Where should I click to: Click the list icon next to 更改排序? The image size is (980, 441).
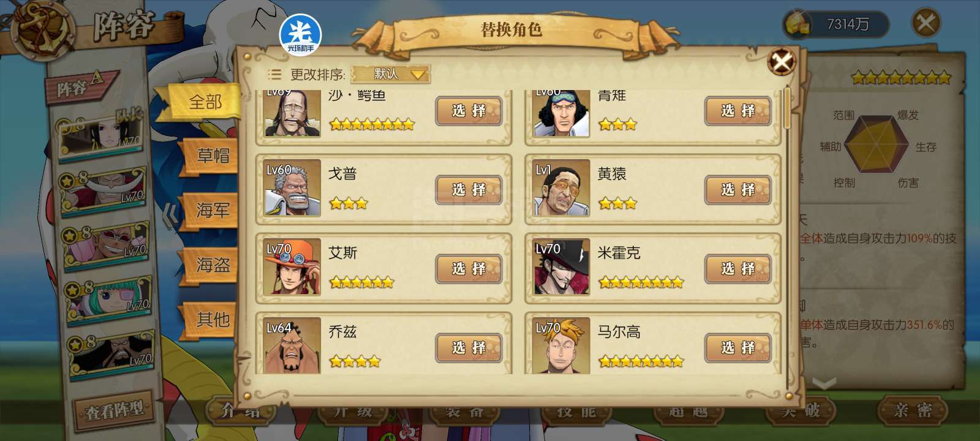(x=274, y=75)
